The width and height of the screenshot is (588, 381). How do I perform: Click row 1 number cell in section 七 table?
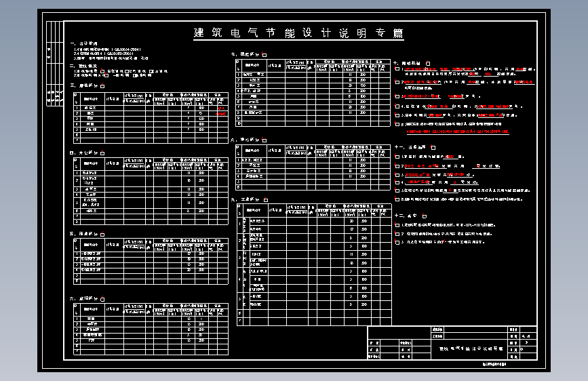click(x=239, y=75)
